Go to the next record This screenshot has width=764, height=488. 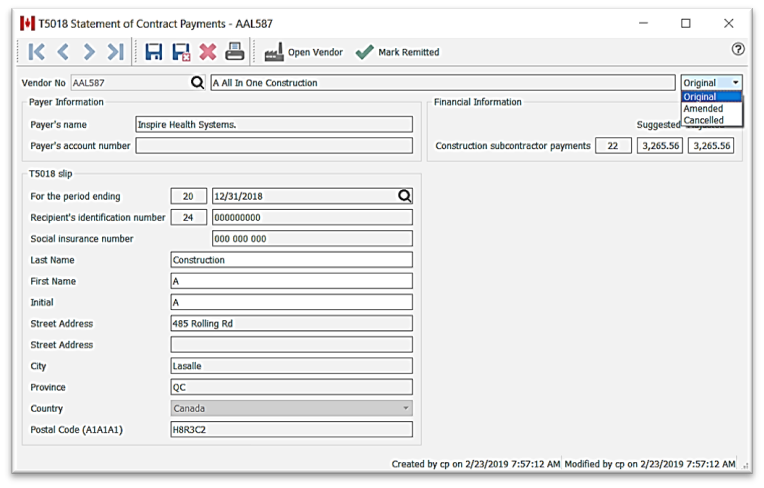[89, 52]
